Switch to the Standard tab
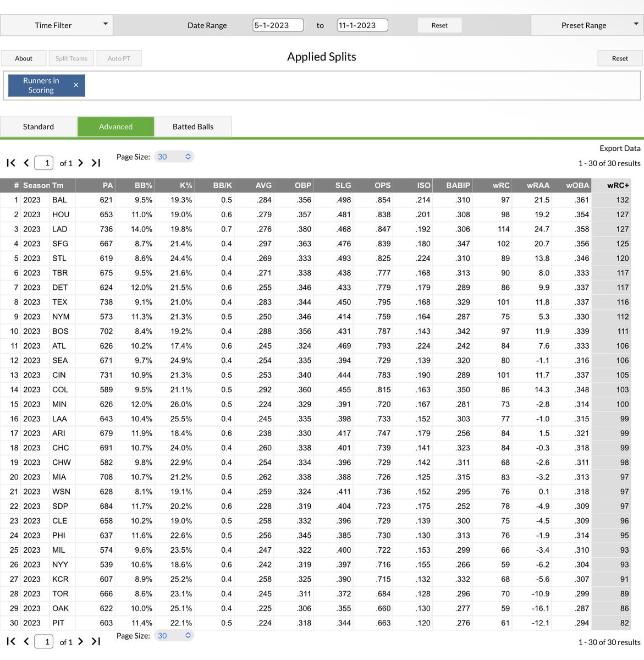 38,127
